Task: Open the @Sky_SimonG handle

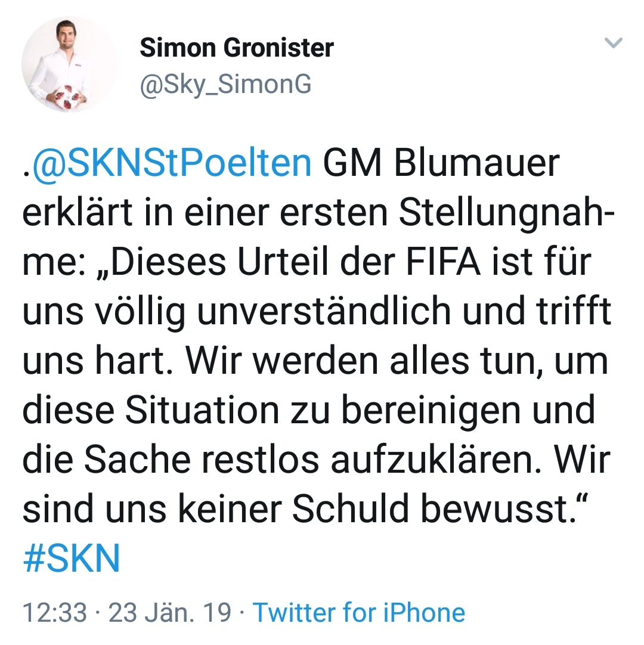Action: pyautogui.click(x=225, y=85)
